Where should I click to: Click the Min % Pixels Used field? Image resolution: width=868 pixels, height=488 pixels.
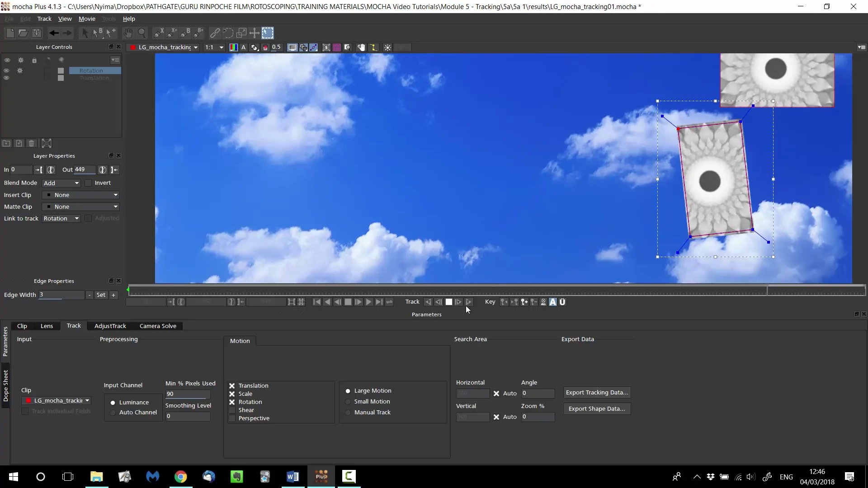tap(188, 394)
